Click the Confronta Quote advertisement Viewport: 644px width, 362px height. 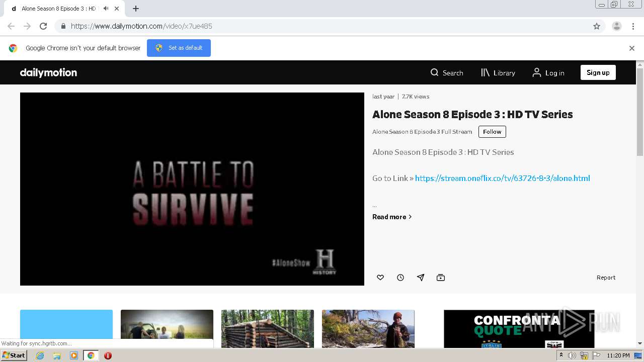point(519,329)
